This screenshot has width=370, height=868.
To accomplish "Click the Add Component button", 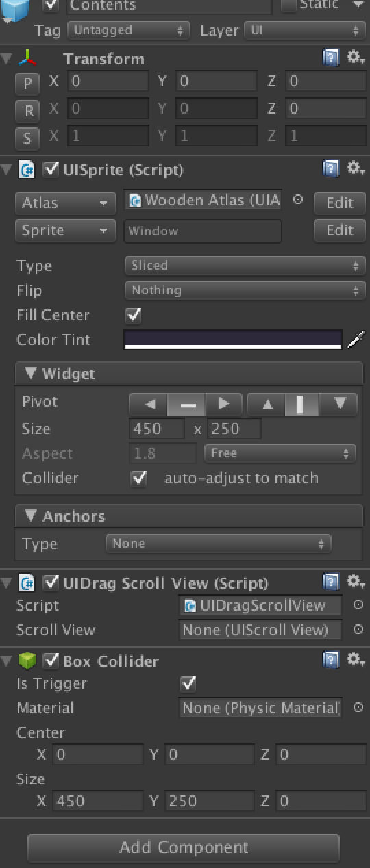I will point(184,847).
